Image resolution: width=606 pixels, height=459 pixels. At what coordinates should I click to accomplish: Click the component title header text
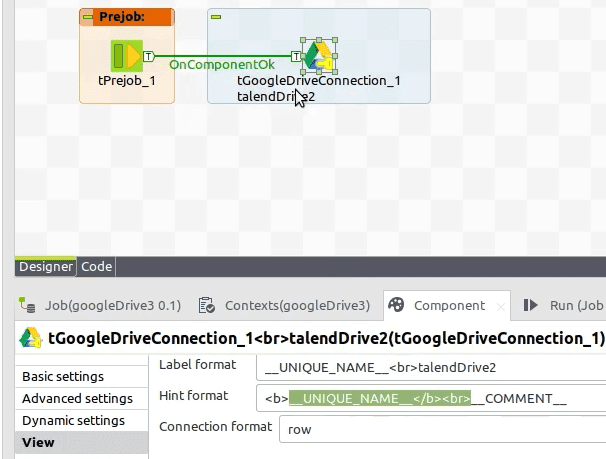[x=326, y=338]
